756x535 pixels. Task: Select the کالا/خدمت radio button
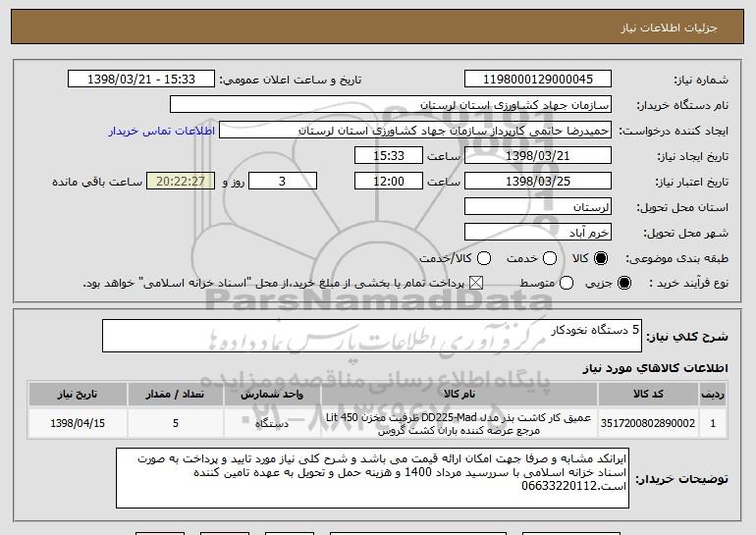coord(484,258)
